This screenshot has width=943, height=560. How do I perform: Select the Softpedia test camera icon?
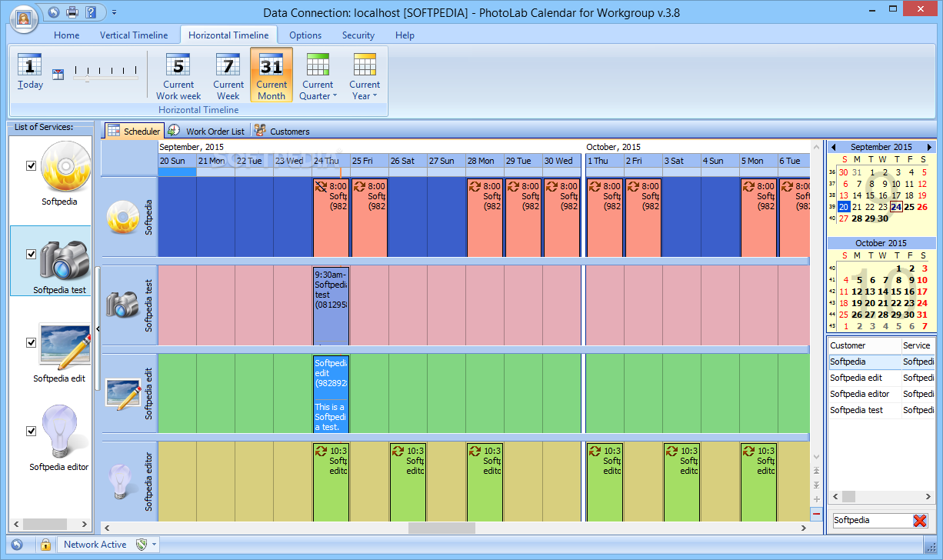65,259
